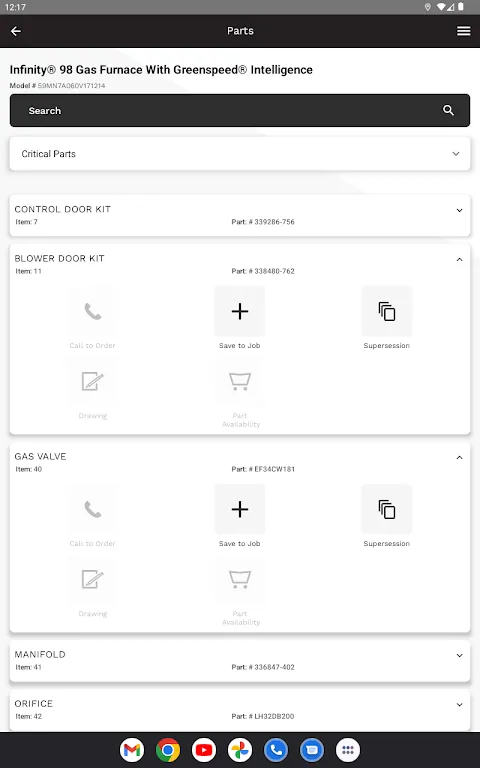Expand the Orifice part row
The width and height of the screenshot is (480, 768).
pyautogui.click(x=240, y=710)
